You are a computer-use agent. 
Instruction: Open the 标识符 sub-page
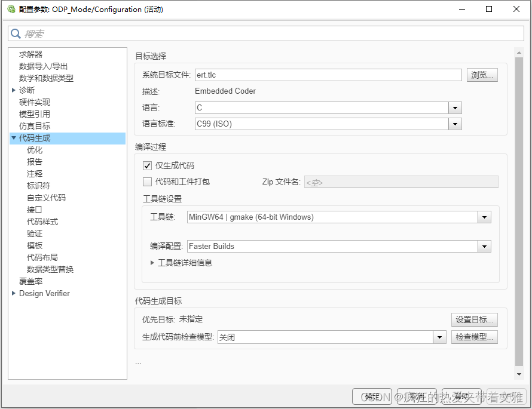coord(38,186)
